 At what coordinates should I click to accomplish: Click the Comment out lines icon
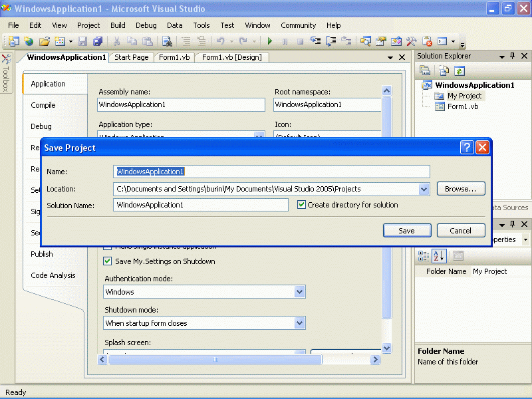[186, 41]
